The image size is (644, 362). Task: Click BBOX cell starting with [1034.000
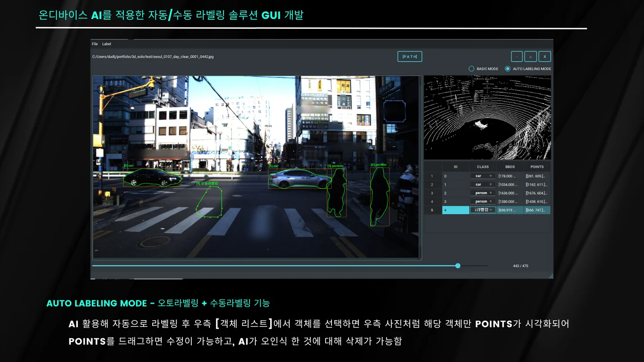click(510, 185)
